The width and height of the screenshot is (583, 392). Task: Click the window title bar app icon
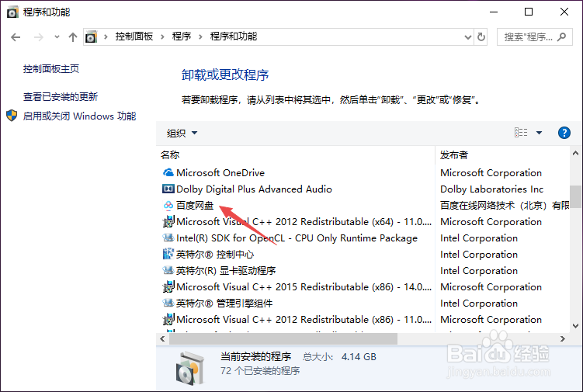(12, 12)
